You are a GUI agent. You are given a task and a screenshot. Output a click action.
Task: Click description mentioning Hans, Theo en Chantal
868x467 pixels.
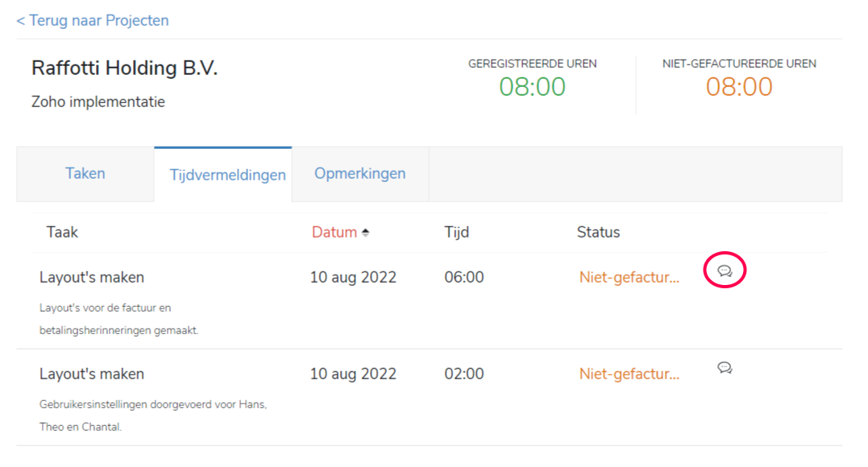point(153,415)
